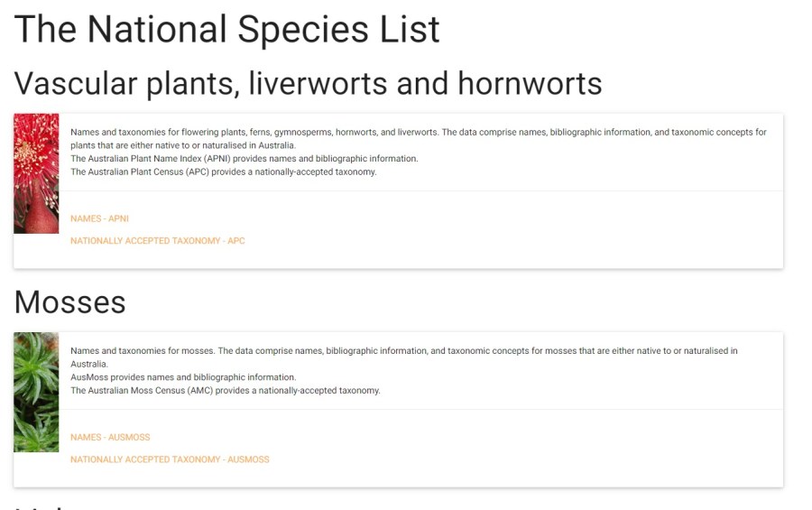The width and height of the screenshot is (812, 510).
Task: Click the Mosses section heading
Action: click(x=69, y=301)
